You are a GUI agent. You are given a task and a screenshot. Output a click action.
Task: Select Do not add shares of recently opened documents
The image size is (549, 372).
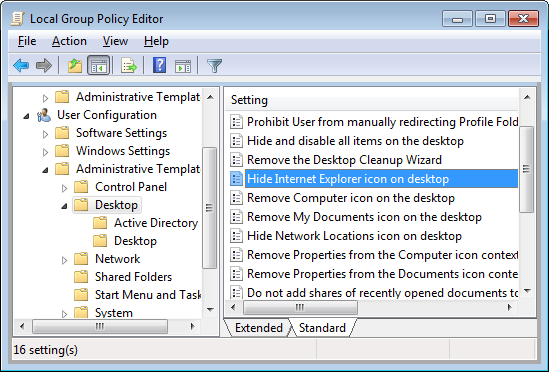(382, 292)
